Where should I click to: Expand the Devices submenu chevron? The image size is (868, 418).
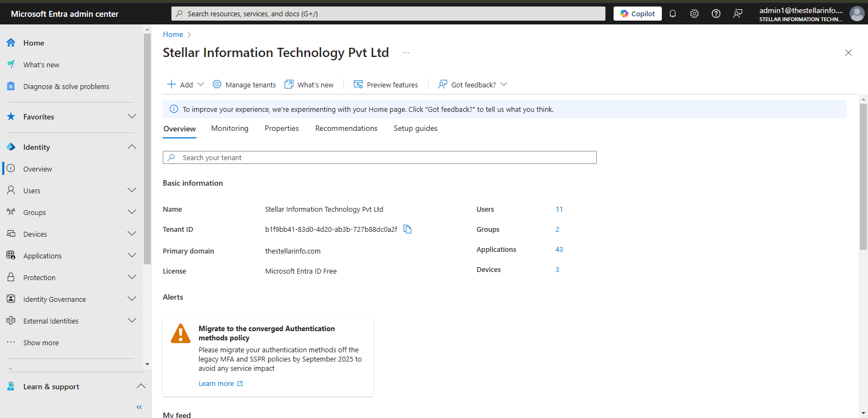click(x=132, y=233)
